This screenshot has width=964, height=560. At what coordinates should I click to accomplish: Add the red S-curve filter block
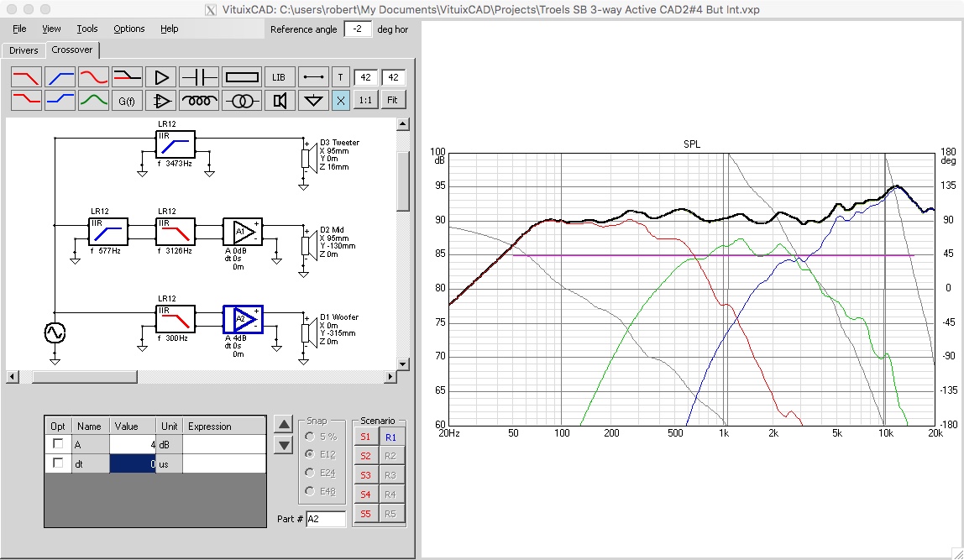click(93, 77)
